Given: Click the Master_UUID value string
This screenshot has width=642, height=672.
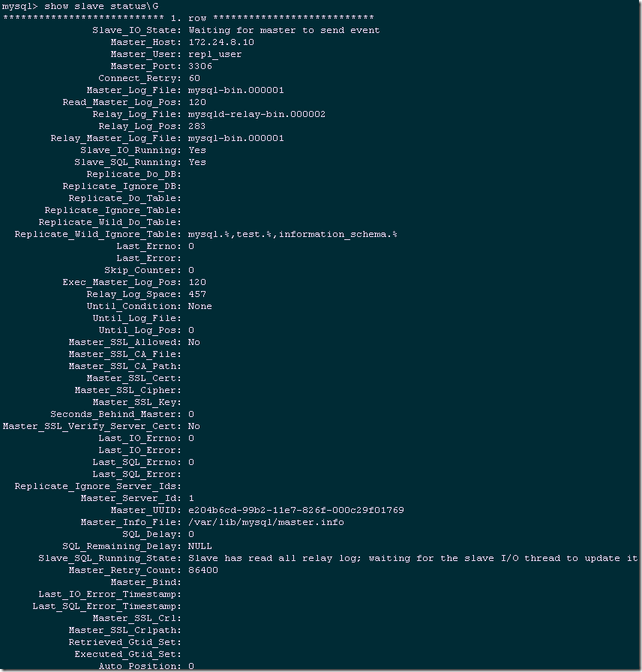Looking at the screenshot, I should pos(295,510).
